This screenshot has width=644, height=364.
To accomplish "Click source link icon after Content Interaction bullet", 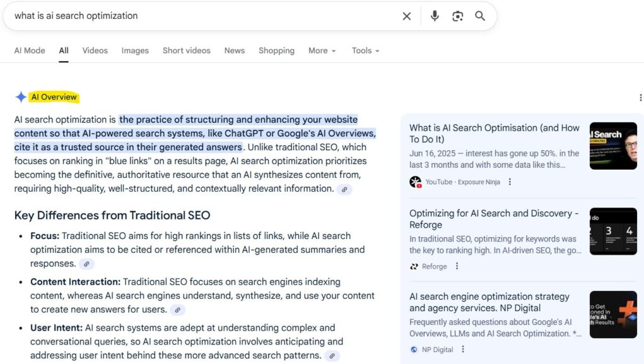I will point(178,310).
